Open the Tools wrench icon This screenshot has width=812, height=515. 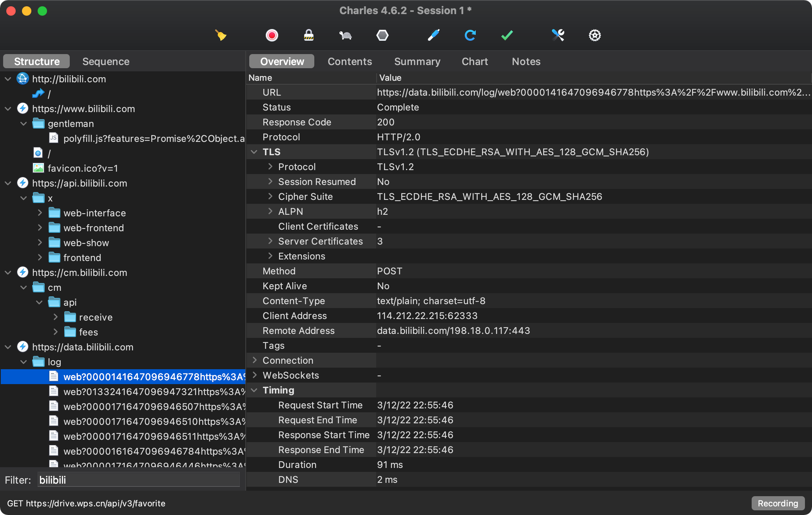tap(558, 35)
